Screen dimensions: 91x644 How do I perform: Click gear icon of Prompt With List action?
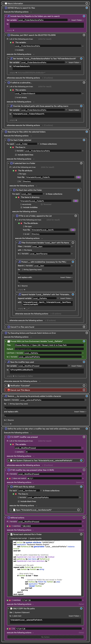coord(84,341)
